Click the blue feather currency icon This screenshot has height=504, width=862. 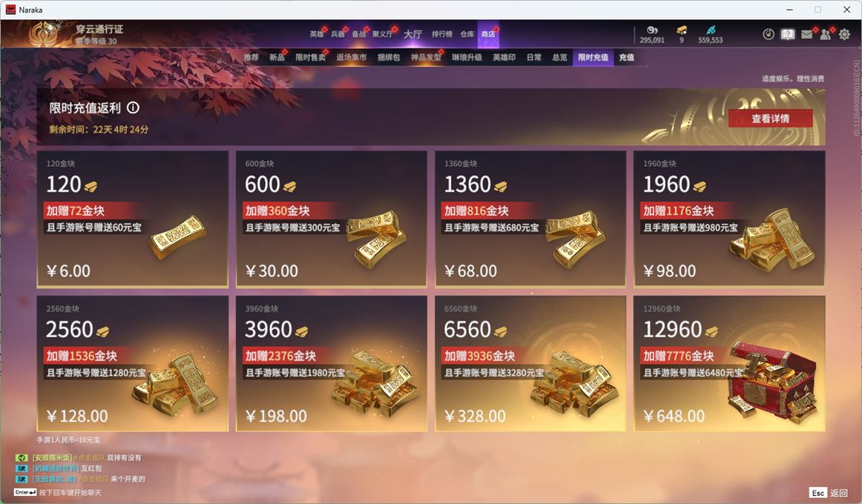tap(710, 30)
